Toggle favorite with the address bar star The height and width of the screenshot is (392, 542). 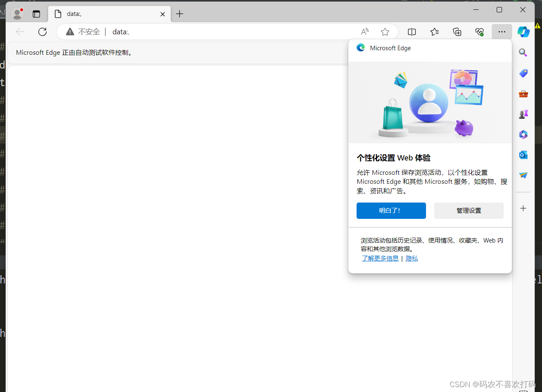[385, 31]
